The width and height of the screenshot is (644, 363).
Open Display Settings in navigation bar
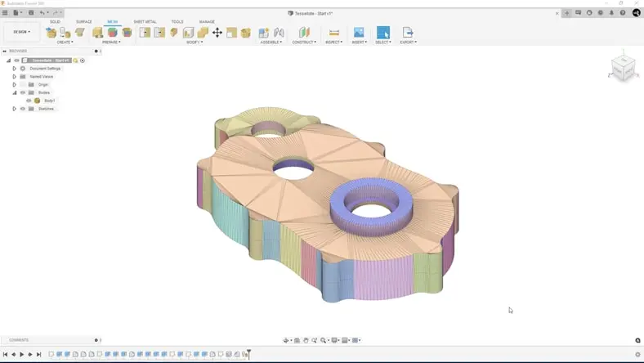click(335, 340)
